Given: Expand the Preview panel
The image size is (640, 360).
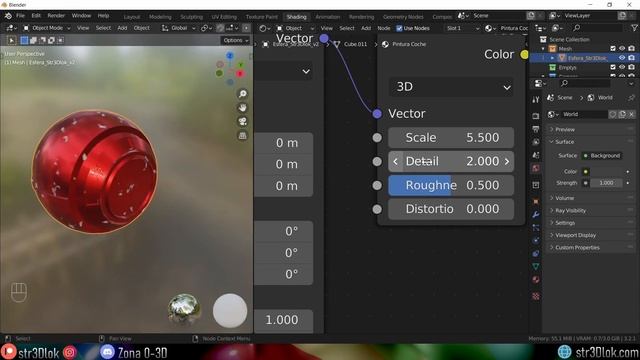Looking at the screenshot, I should click(x=591, y=129).
